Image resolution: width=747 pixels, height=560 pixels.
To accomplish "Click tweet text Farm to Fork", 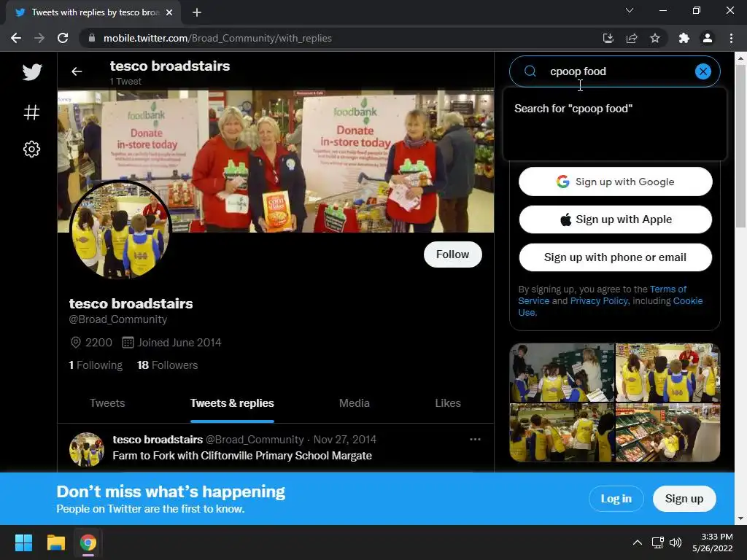I will (242, 456).
